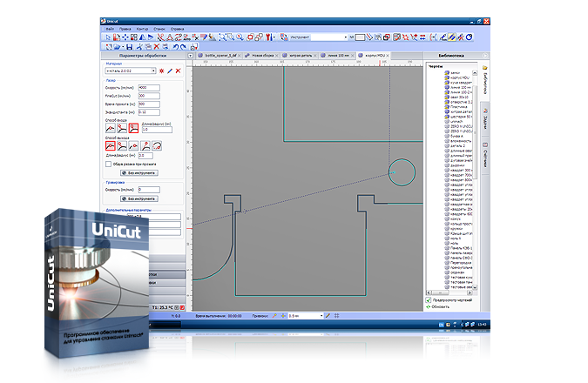Click the first Без инструмента button under laser
This screenshot has height=383, width=588.
coord(139,173)
